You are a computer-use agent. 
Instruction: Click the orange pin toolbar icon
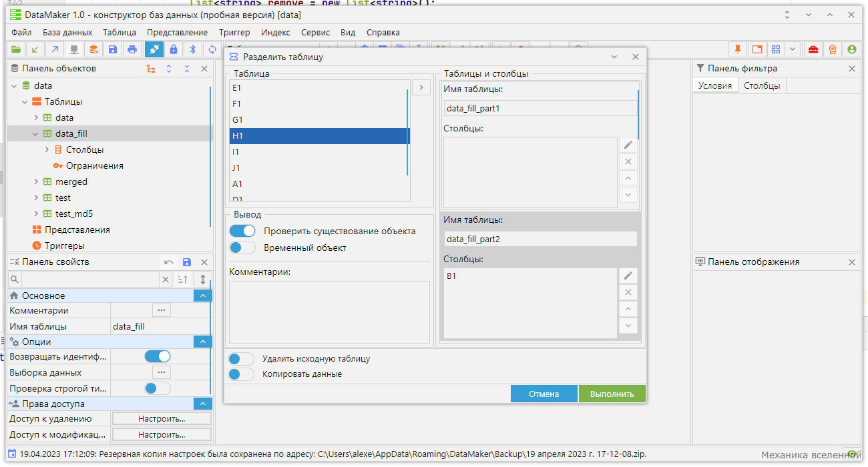(738, 49)
